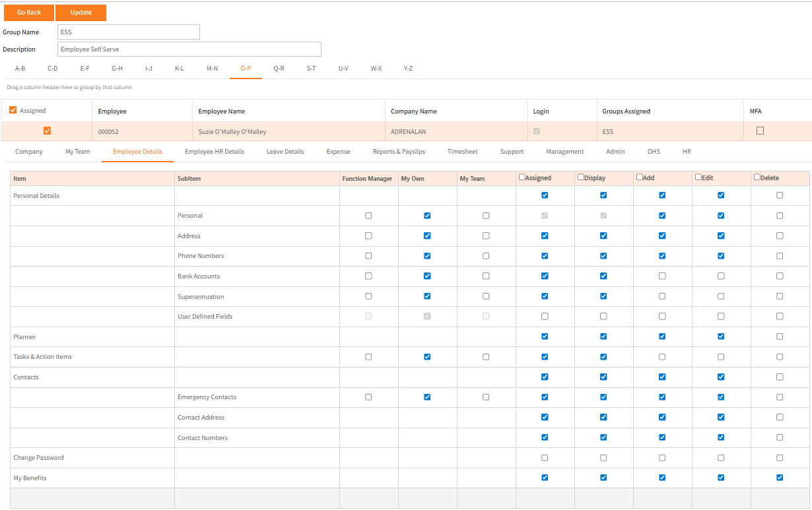812x510 pixels.
Task: Open the Leave Details tab
Action: [285, 152]
